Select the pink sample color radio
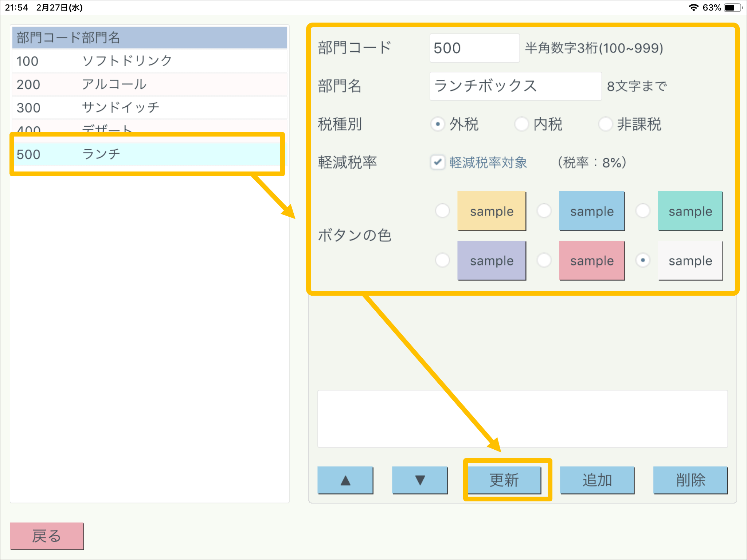Viewport: 747px width, 560px height. 544,260
